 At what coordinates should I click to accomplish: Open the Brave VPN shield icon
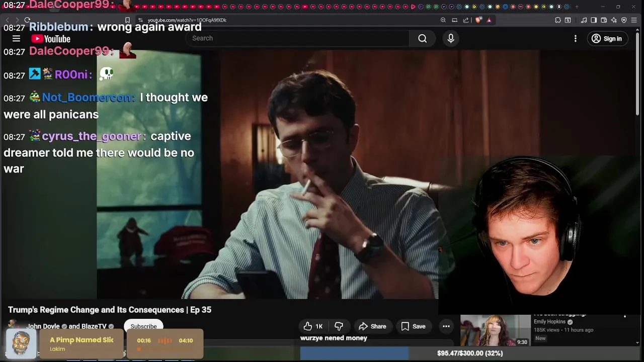[624, 20]
